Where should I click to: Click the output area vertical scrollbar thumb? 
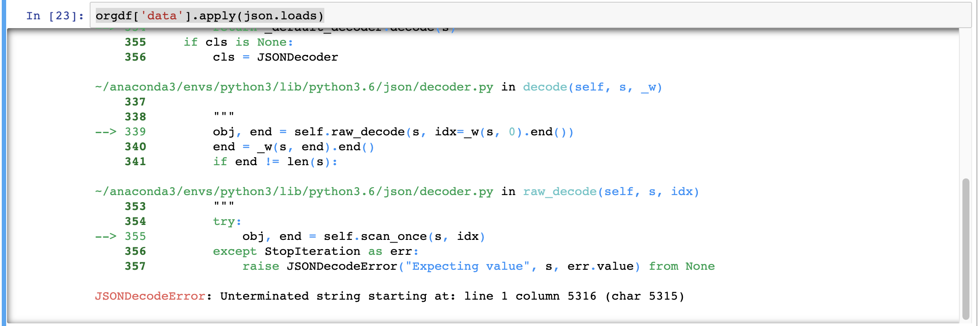(965, 248)
